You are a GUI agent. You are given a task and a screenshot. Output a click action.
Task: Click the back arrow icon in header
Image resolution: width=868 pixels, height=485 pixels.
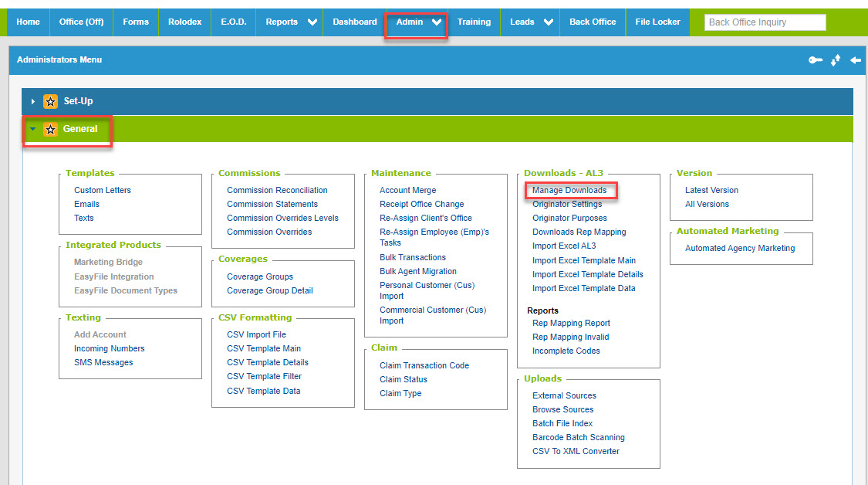point(855,60)
